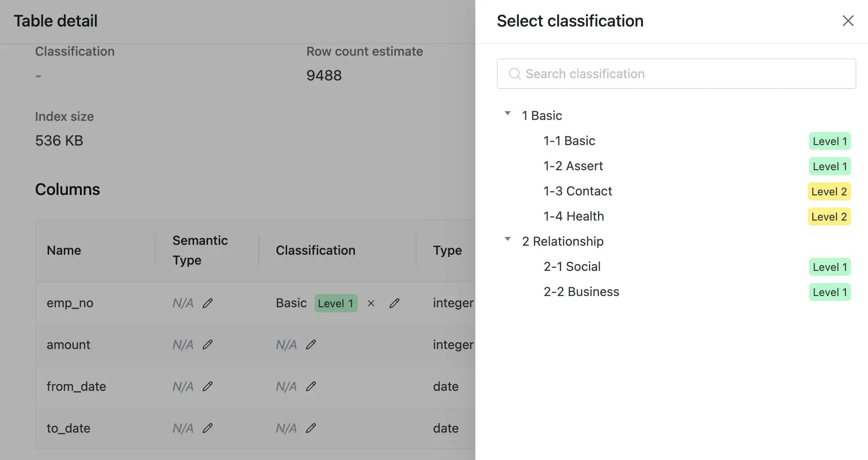Viewport: 868px width, 460px height.
Task: Edit semantic type for to_date
Action: (208, 428)
